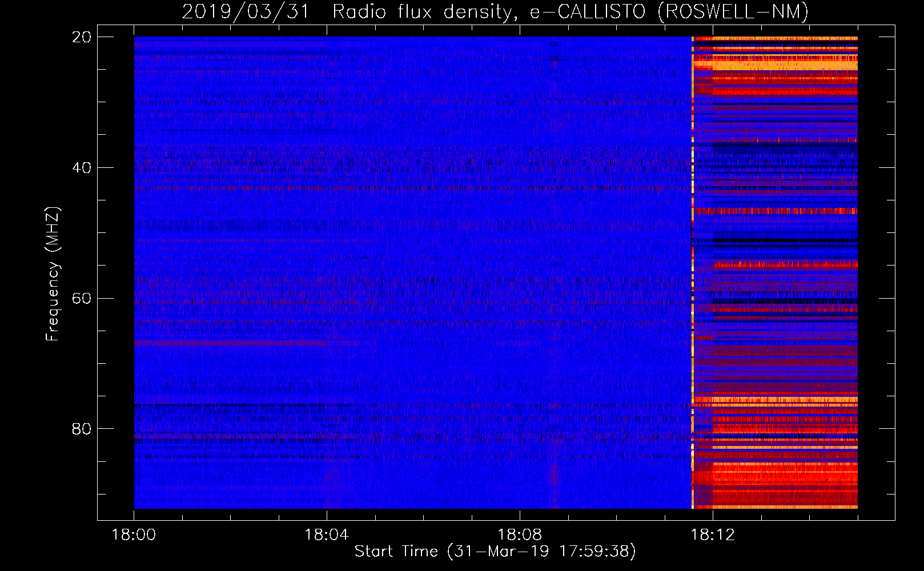Click the '18:04' time tick label
924x571 pixels.
pos(327,535)
